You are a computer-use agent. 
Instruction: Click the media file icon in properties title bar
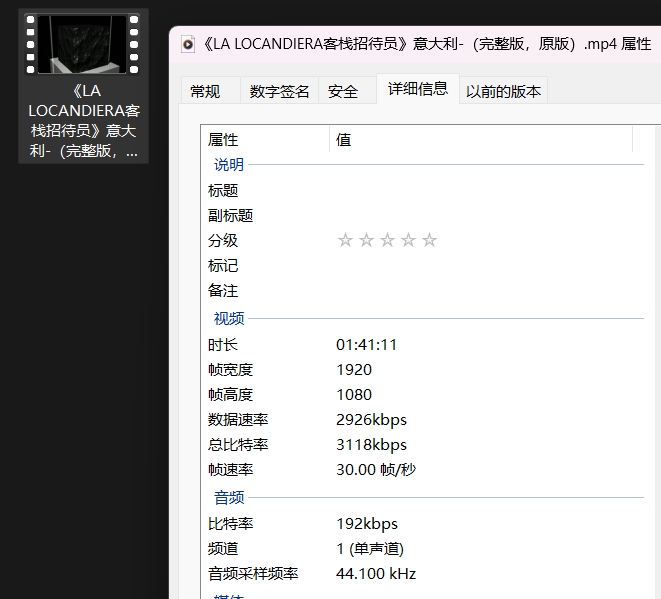point(188,44)
